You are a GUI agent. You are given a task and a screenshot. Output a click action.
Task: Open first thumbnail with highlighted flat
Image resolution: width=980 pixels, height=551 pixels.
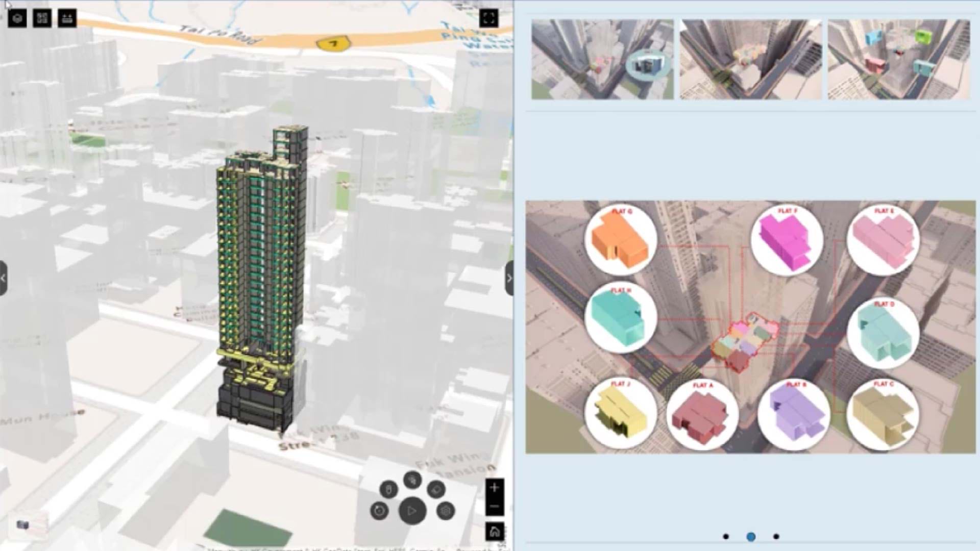(602, 59)
